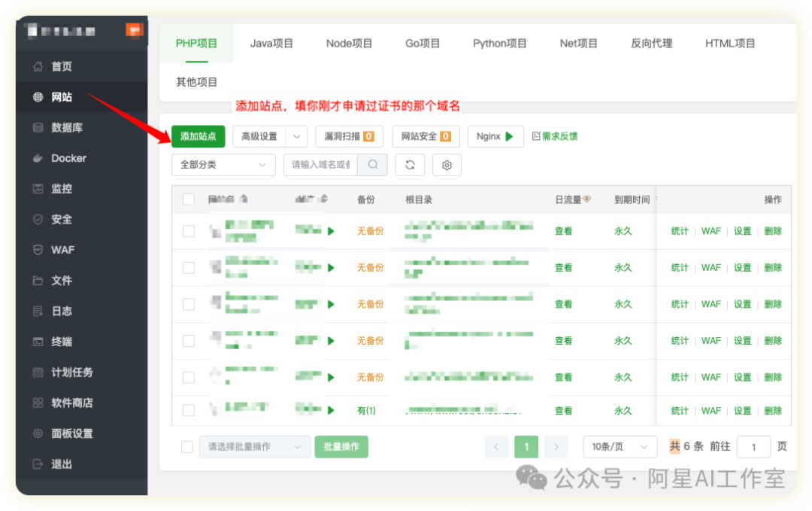This screenshot has width=812, height=511.
Task: Open the 终端 terminal sidebar item
Action: (62, 342)
